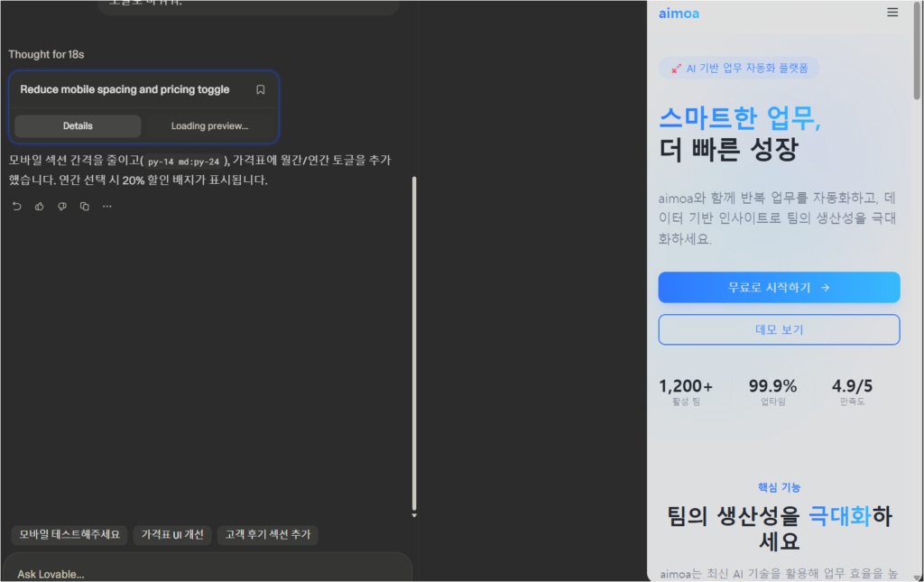Select the '가격표 UI 개선' suggestion chip
Image resolution: width=924 pixels, height=582 pixels.
click(x=172, y=535)
